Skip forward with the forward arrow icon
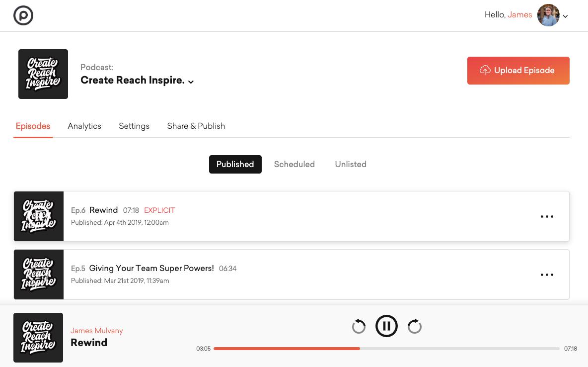588x367 pixels. [x=414, y=327]
